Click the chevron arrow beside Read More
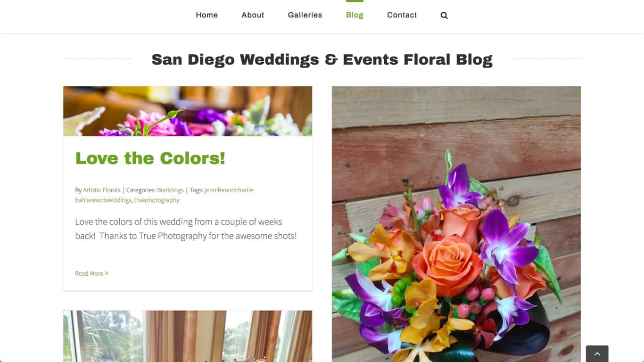This screenshot has width=644, height=362. tap(107, 273)
